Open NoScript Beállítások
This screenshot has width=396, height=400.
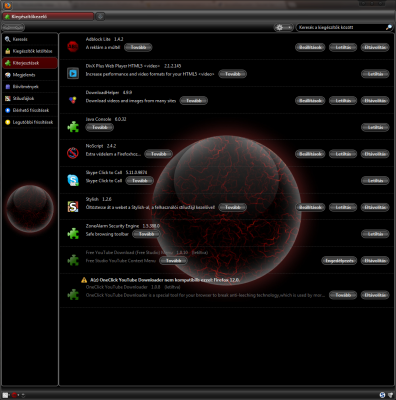[x=310, y=154]
